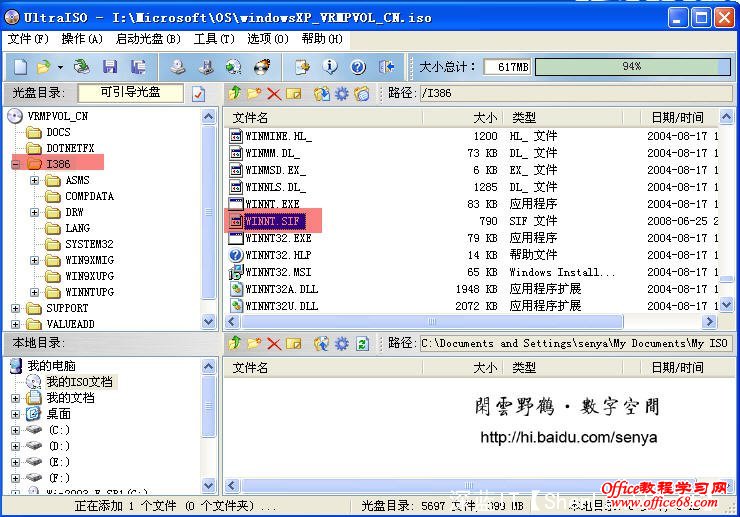Open the 文件(F) menu
Screen dimensions: 740x517
coord(28,39)
